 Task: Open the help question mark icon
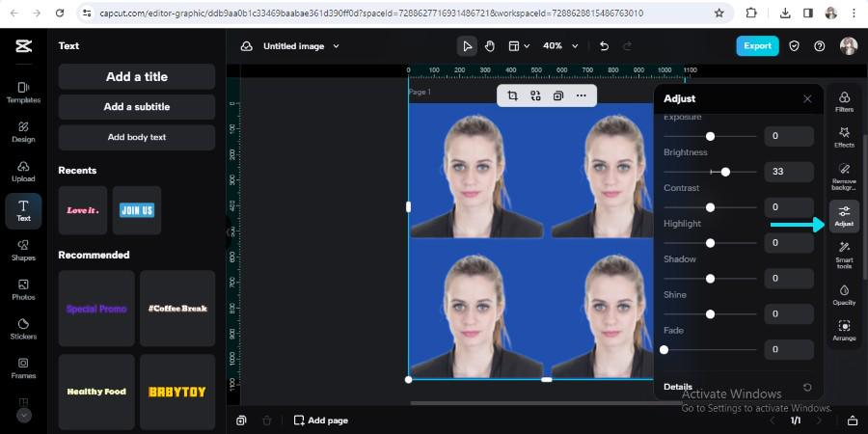[819, 46]
